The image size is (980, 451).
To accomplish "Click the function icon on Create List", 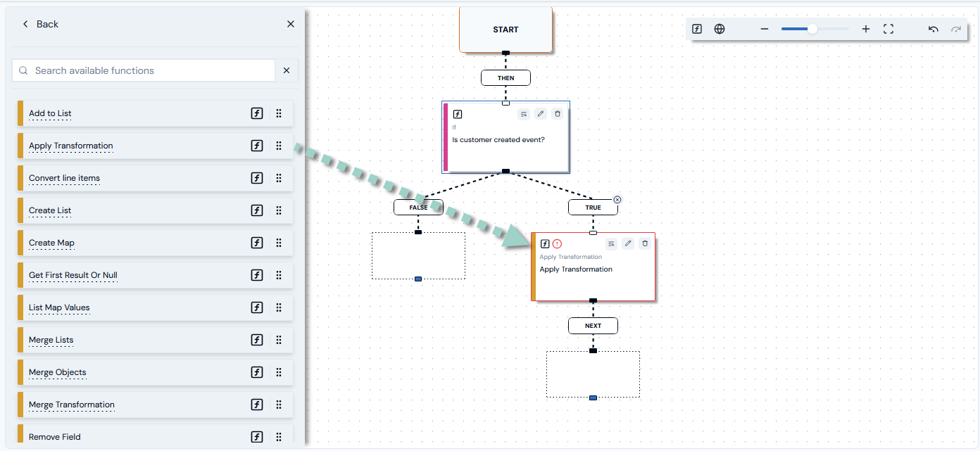I will 257,210.
